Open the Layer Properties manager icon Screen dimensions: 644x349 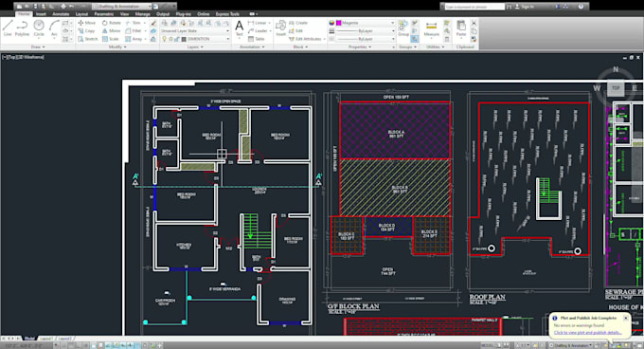coord(164,23)
